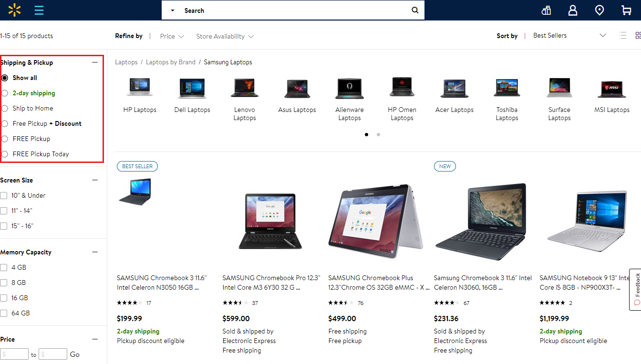The width and height of the screenshot is (641, 364).
Task: Click the Notebook 9 product image
Action: pos(588,221)
